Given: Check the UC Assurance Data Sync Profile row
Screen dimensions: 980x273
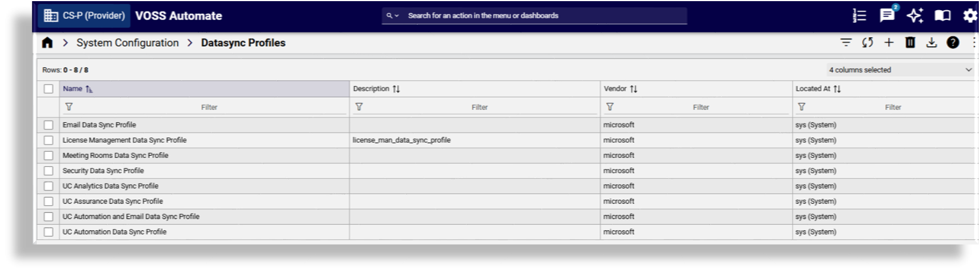Looking at the screenshot, I should [49, 201].
